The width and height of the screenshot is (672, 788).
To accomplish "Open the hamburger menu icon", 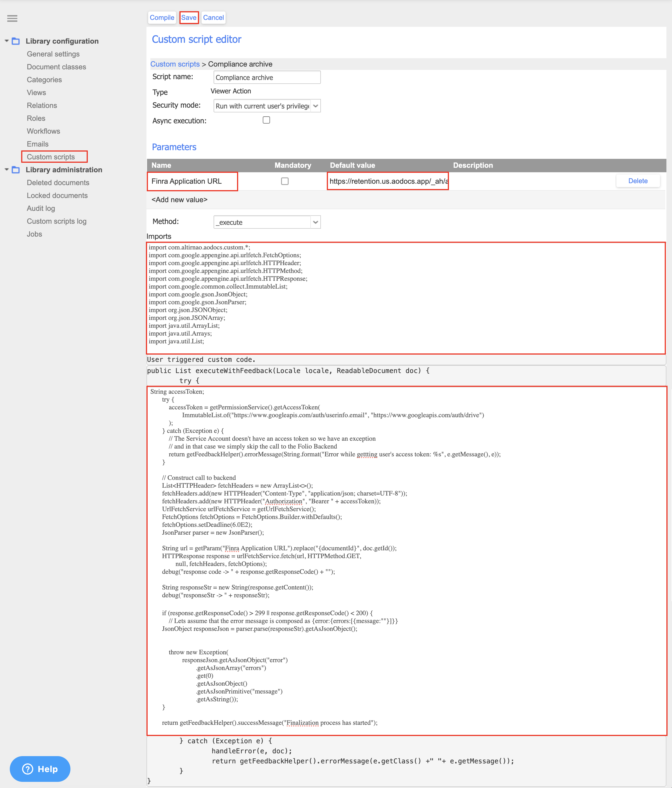I will [x=12, y=18].
